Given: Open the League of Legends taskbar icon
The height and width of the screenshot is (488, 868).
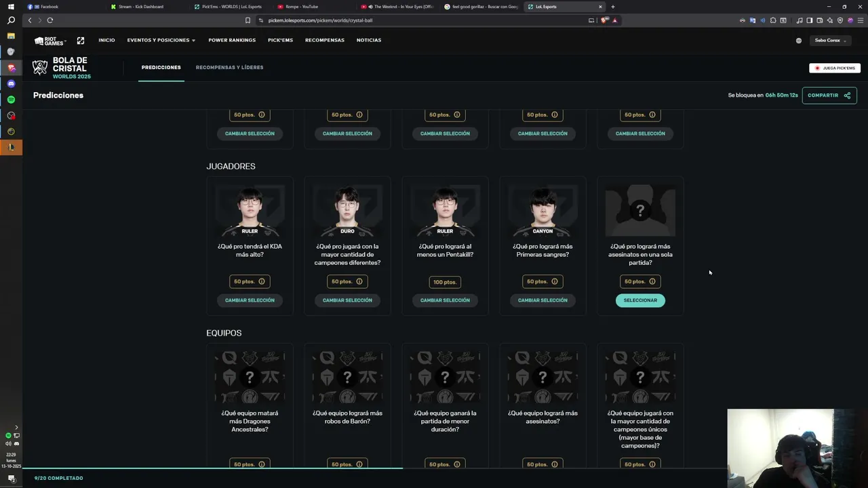Looking at the screenshot, I should pos(11,147).
